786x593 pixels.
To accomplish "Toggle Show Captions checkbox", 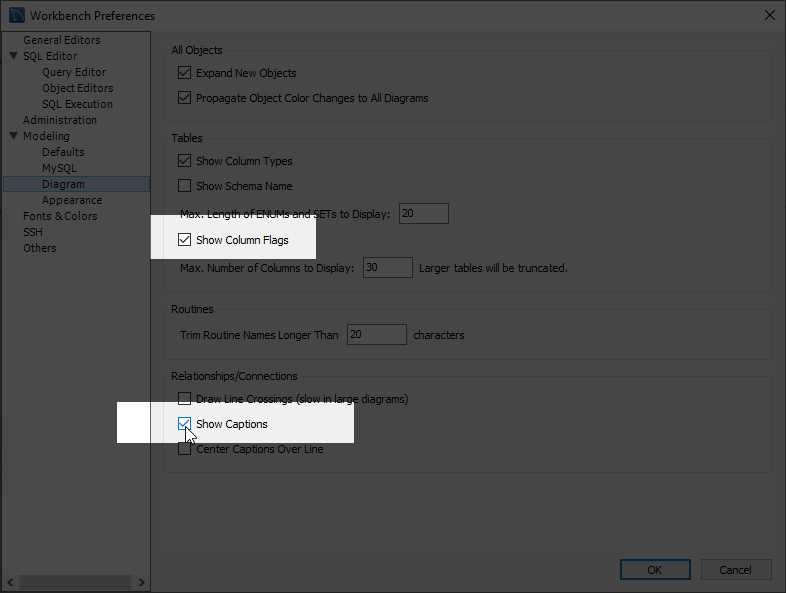I will point(184,424).
